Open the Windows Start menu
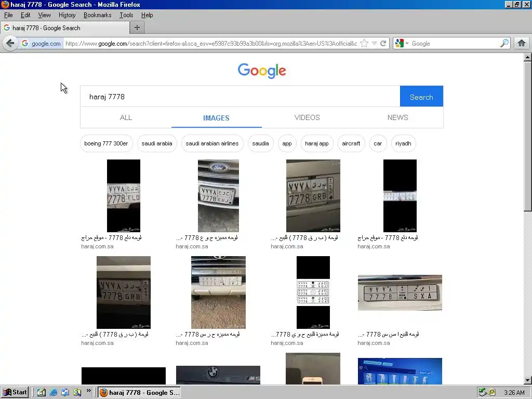This screenshot has width=532, height=399. (15, 393)
